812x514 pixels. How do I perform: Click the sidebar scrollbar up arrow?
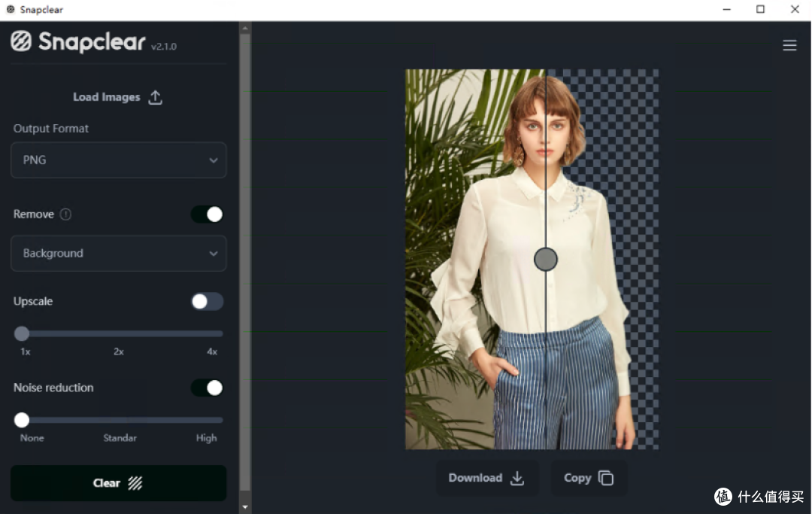pyautogui.click(x=245, y=27)
